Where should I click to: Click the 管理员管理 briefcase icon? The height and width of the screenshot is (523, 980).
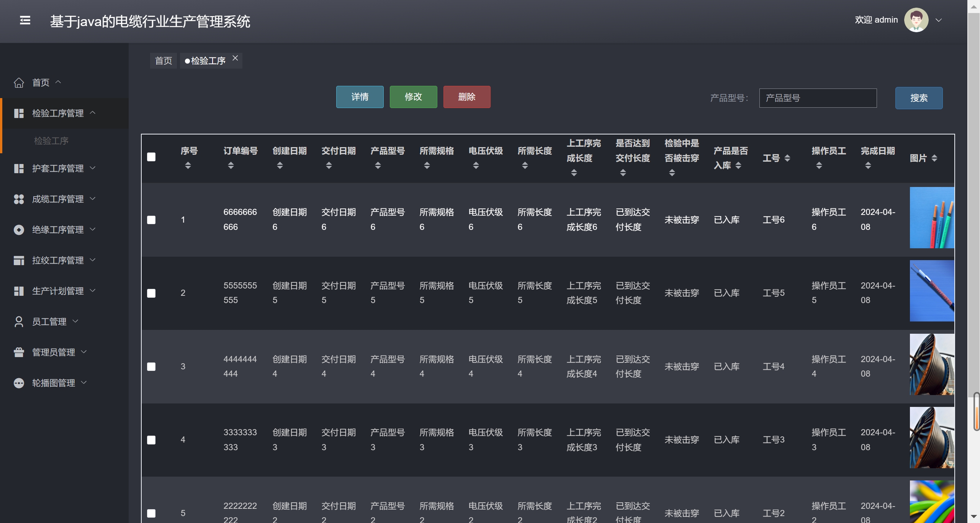click(x=19, y=352)
